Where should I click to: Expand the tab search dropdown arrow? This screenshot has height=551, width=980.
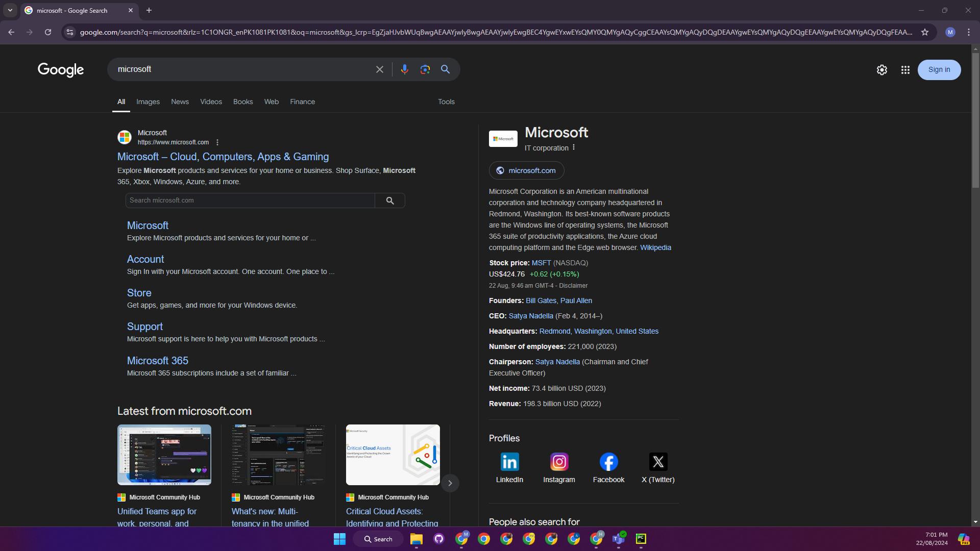click(10, 10)
